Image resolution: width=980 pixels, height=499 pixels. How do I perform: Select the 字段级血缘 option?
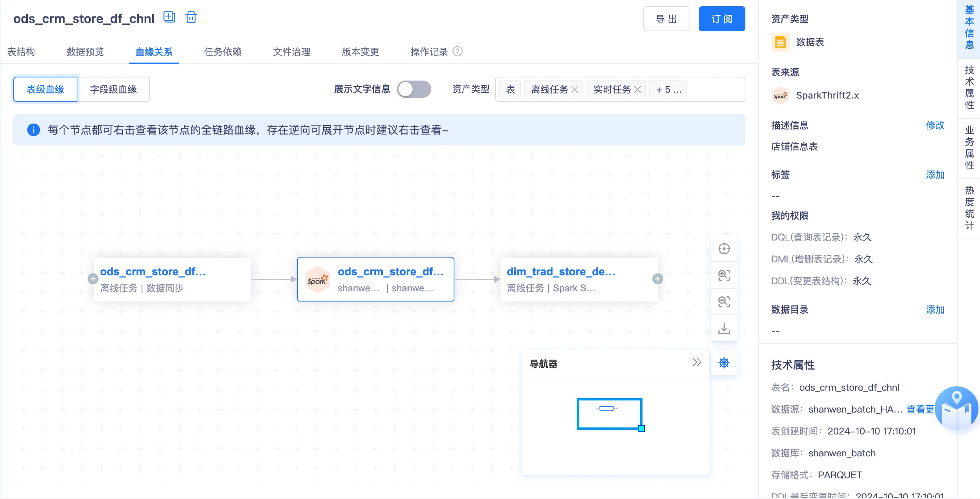113,89
